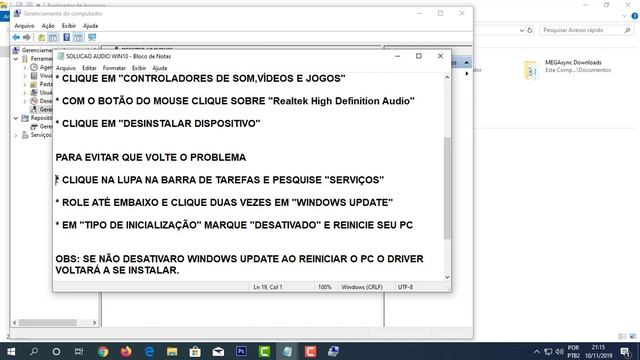The width and height of the screenshot is (640, 360).
Task: Click the last toolbar icon in Computer Management
Action: click(92, 38)
